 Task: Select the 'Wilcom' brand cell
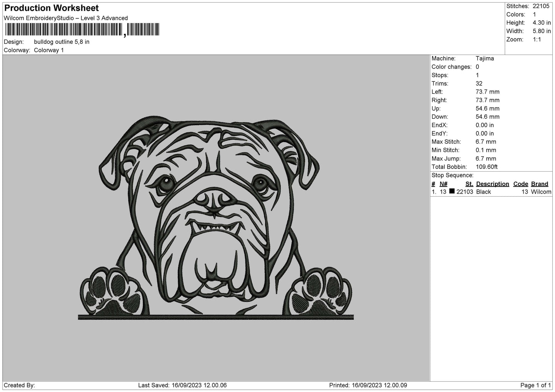(541, 192)
